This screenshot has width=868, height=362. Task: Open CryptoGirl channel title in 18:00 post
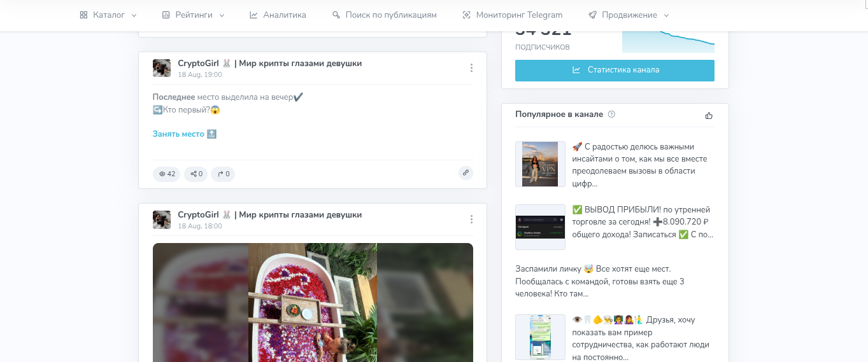coord(270,214)
